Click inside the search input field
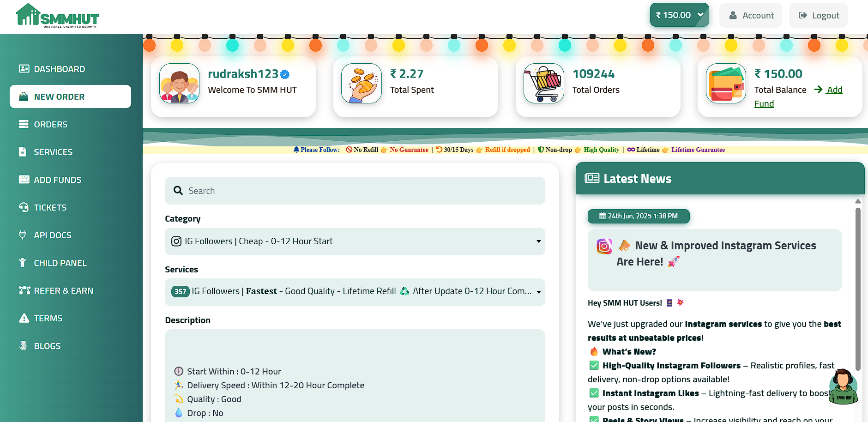Image resolution: width=868 pixels, height=422 pixels. pyautogui.click(x=323, y=190)
